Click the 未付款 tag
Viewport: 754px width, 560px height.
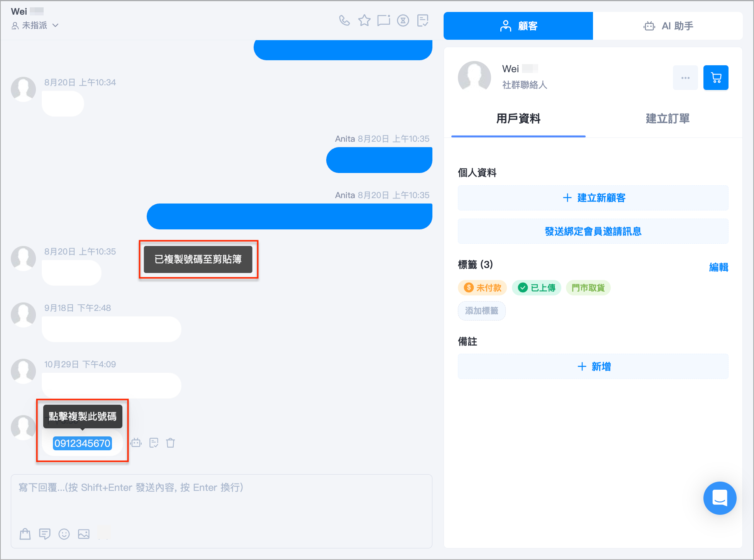click(x=482, y=288)
